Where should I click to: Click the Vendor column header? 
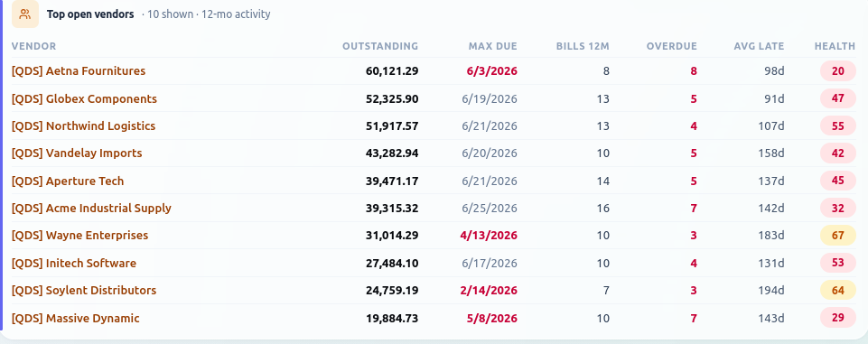[x=33, y=46]
